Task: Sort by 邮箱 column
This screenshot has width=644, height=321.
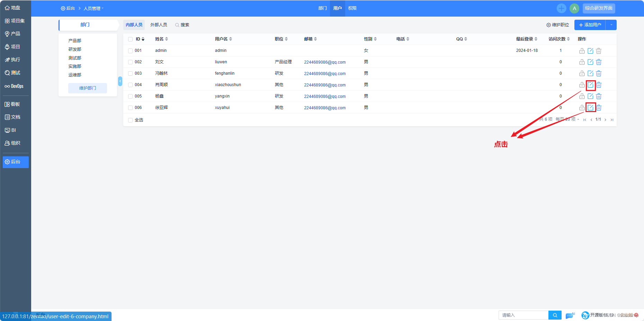Action: click(311, 39)
